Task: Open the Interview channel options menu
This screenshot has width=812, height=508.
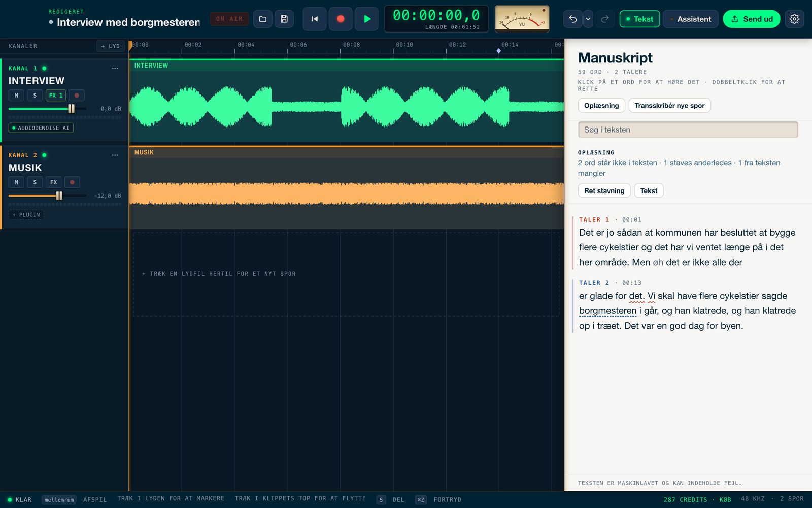Action: click(115, 68)
